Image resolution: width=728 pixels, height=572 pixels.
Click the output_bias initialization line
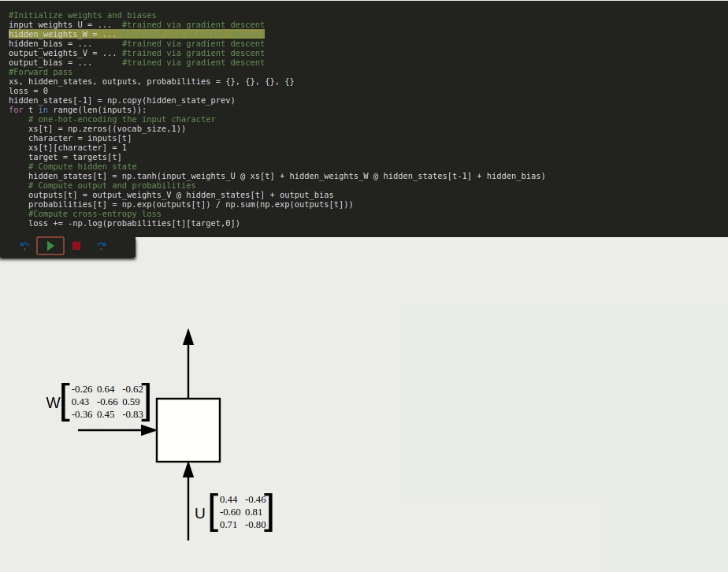point(136,62)
